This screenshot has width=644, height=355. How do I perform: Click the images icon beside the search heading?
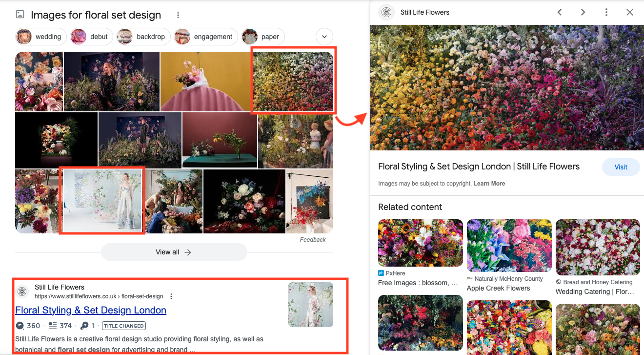pyautogui.click(x=20, y=14)
